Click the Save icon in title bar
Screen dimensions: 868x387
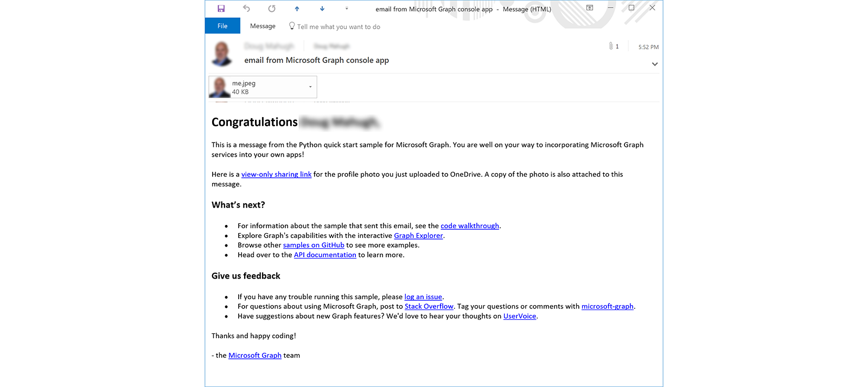221,9
